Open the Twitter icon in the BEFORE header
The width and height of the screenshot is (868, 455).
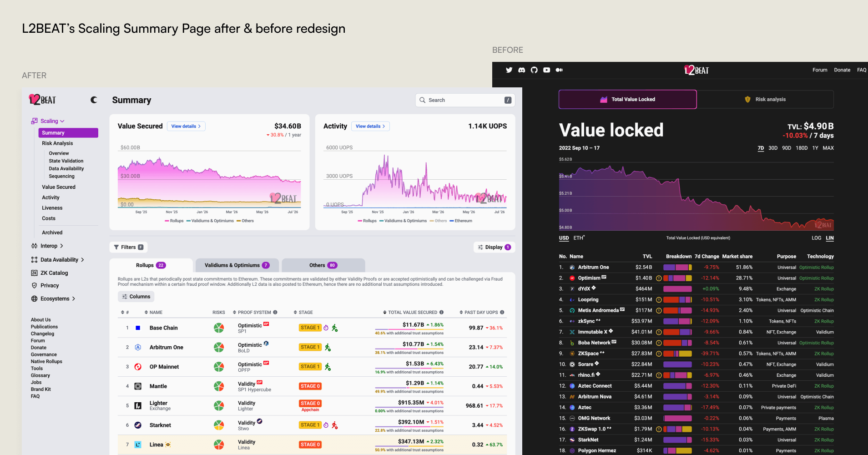coord(509,70)
